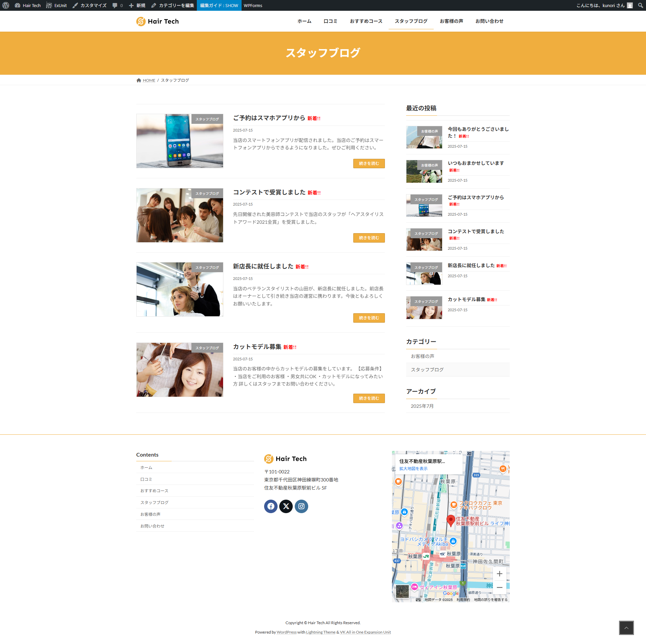Viewport: 646px width, 644px height.
Task: Open the 2025年7月 archive
Action: click(x=422, y=406)
